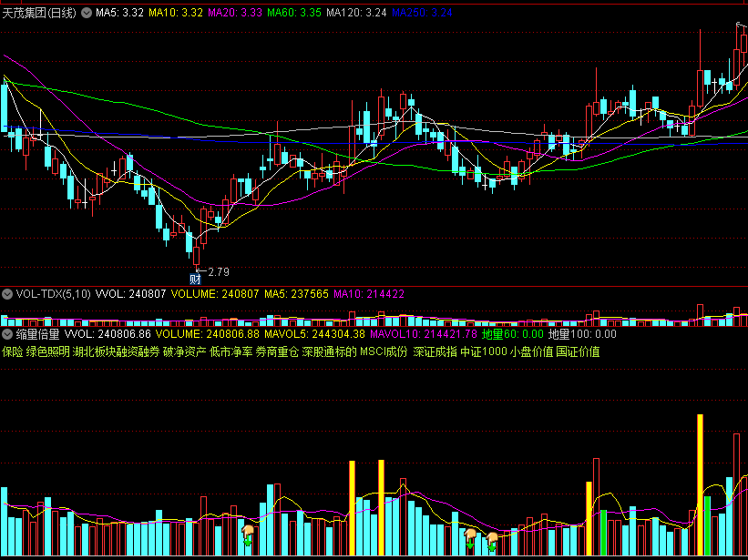Open the MSCI成份 tag
Screen dimensions: 748x560
point(384,352)
